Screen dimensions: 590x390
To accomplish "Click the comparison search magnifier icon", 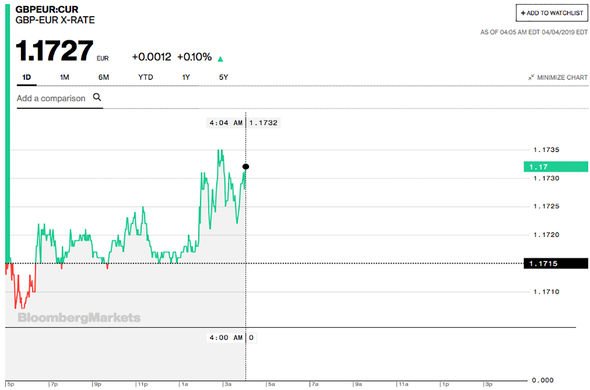I will (97, 97).
